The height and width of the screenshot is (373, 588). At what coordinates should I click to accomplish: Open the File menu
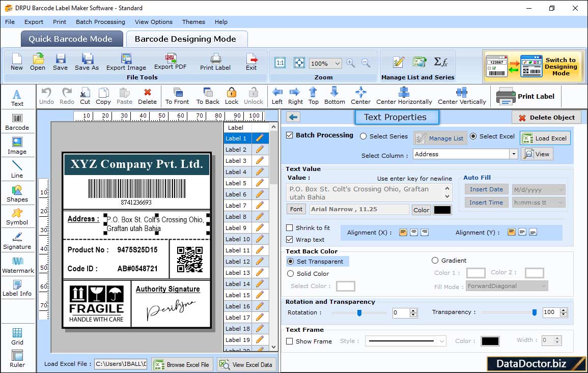pyautogui.click(x=10, y=22)
